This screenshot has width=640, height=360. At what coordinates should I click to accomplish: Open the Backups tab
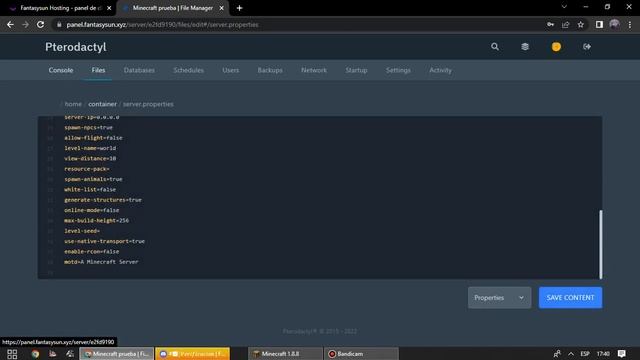[270, 70]
